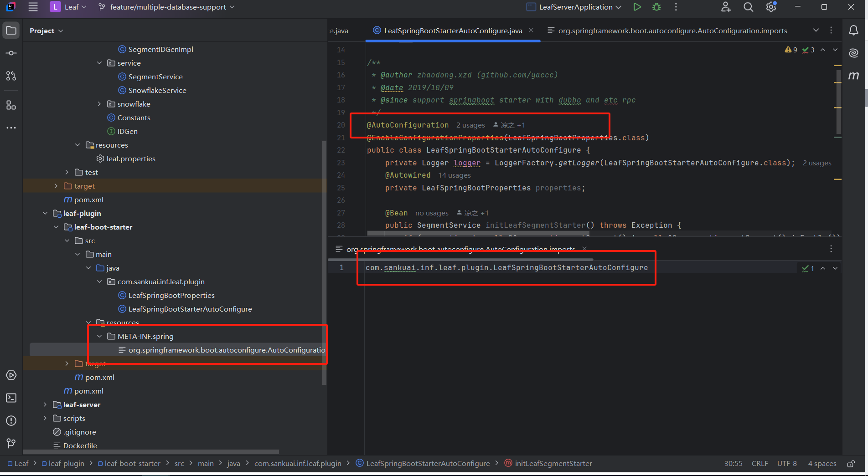Open IDE settings gear icon
Screen dimensions: 868x476
tap(771, 7)
